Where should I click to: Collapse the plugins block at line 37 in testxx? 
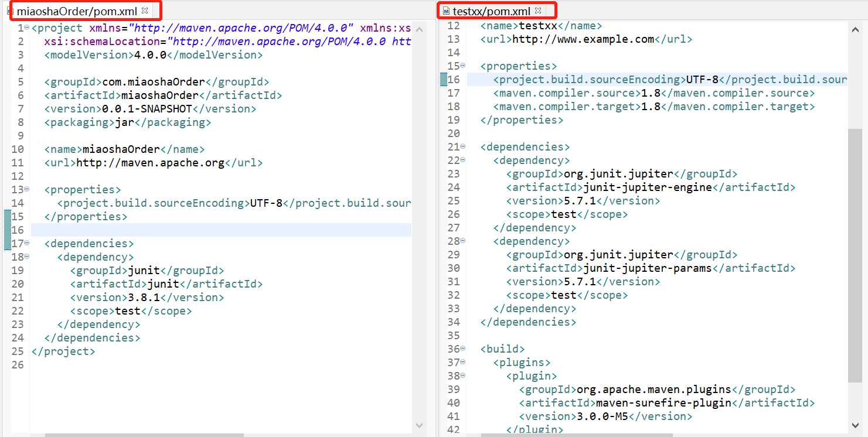coord(463,361)
